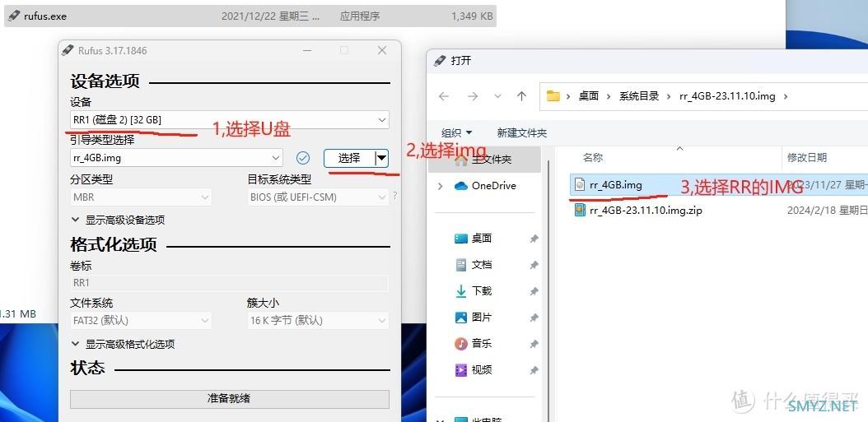Open 图片 in quick access
868x422 pixels.
click(x=482, y=318)
